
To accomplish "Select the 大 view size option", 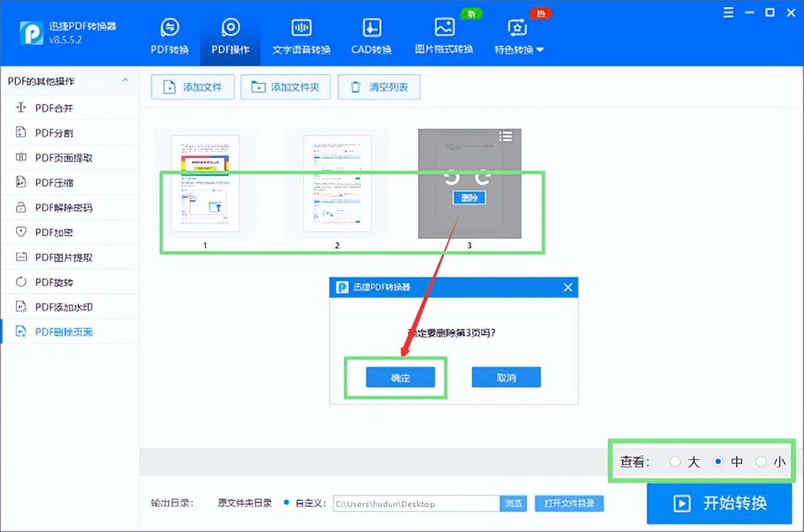I will click(675, 461).
